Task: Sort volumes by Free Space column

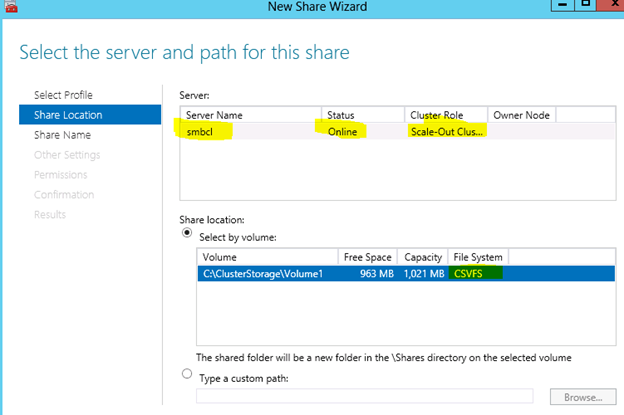Action: pyautogui.click(x=368, y=257)
